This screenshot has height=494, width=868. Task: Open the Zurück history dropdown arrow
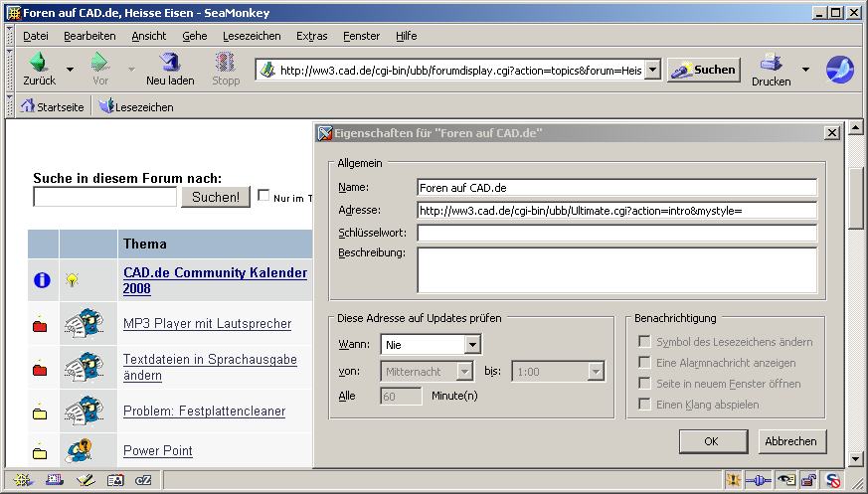pos(71,70)
